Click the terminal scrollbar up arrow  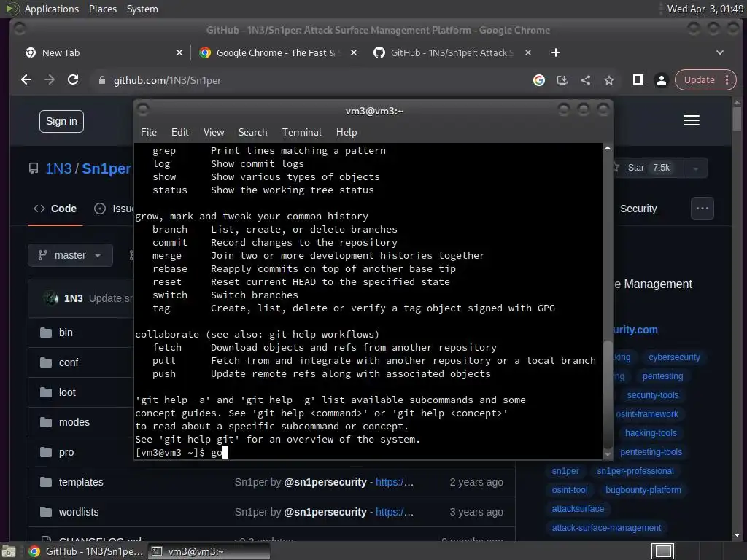[x=608, y=148]
